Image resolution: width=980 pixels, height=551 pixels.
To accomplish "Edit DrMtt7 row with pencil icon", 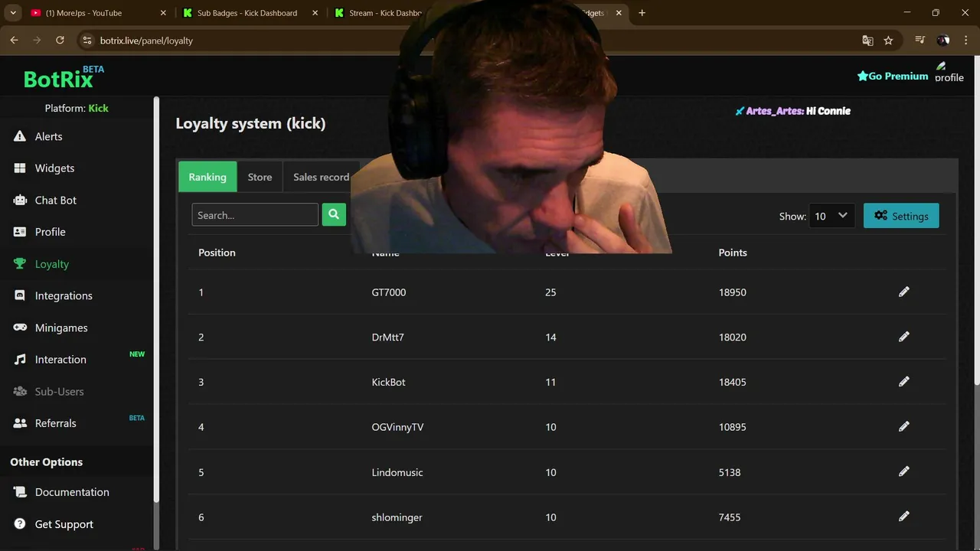I will point(904,337).
